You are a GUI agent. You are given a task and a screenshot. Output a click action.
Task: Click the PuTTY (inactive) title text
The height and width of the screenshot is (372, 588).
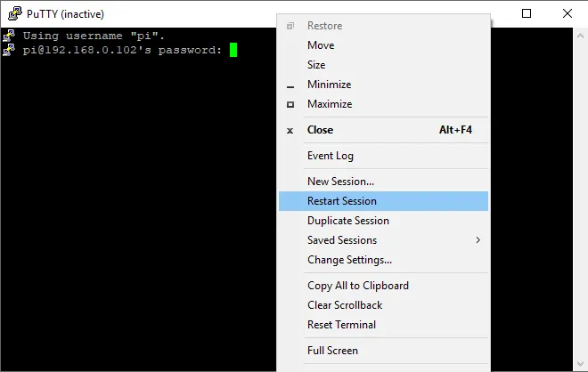click(x=65, y=14)
